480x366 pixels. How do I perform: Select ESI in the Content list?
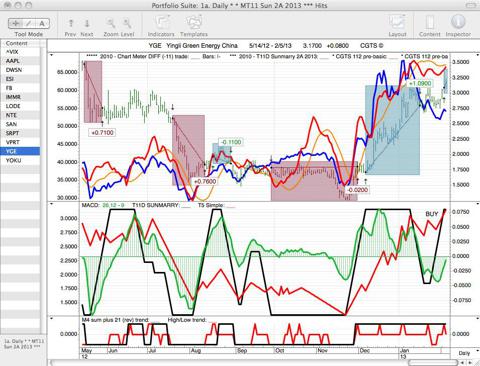coord(20,79)
